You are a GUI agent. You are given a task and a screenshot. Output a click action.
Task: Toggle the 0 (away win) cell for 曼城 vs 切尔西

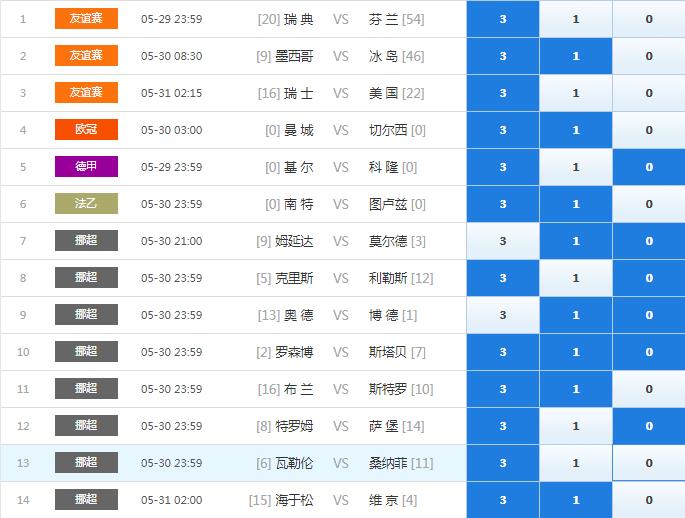point(648,130)
